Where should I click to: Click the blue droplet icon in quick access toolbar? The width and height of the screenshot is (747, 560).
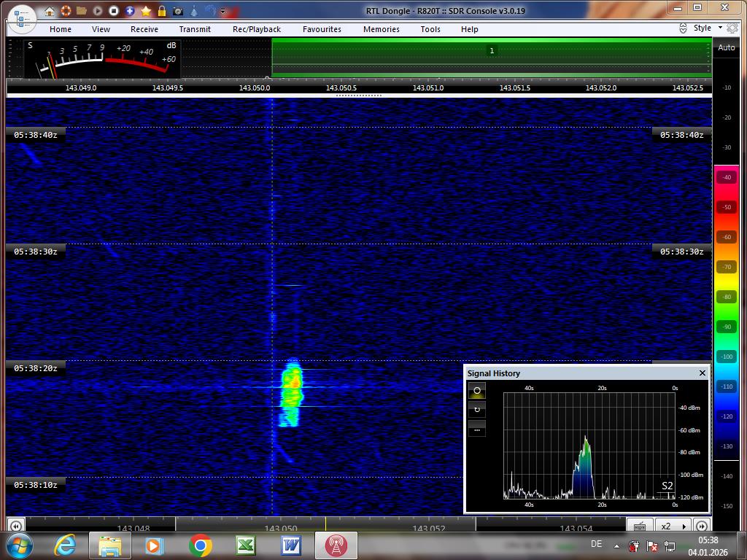click(x=194, y=11)
